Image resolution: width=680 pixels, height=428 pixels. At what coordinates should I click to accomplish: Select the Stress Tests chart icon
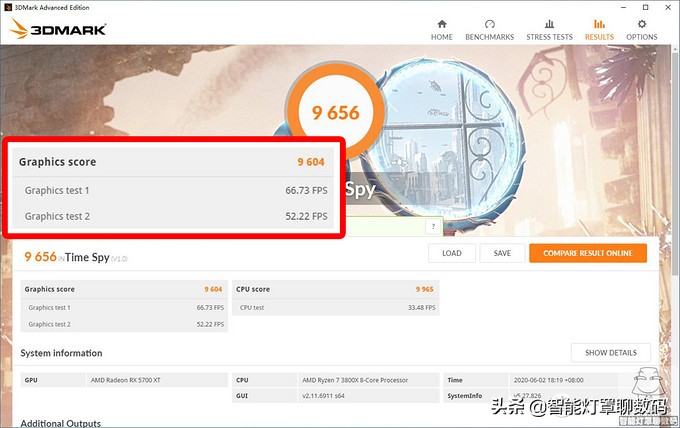click(x=549, y=25)
